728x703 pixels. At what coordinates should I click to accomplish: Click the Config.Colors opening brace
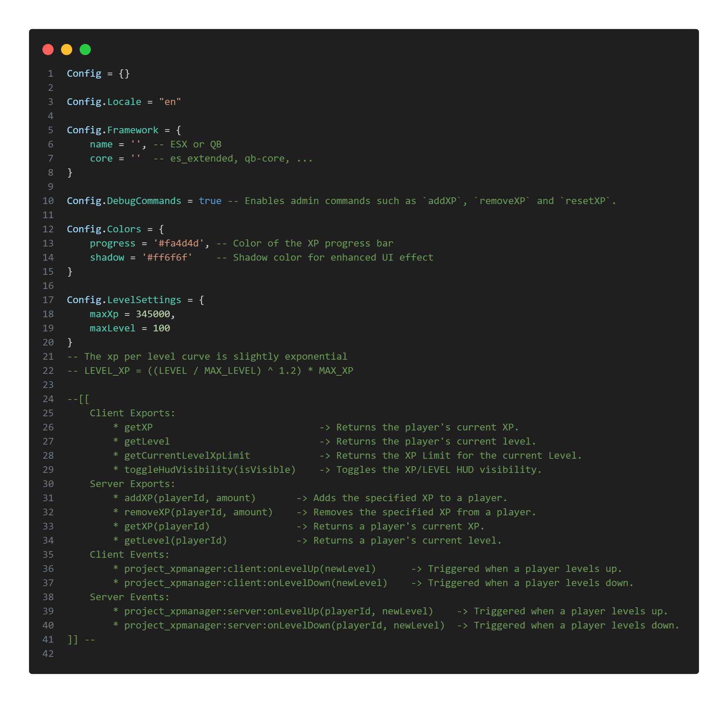[161, 229]
